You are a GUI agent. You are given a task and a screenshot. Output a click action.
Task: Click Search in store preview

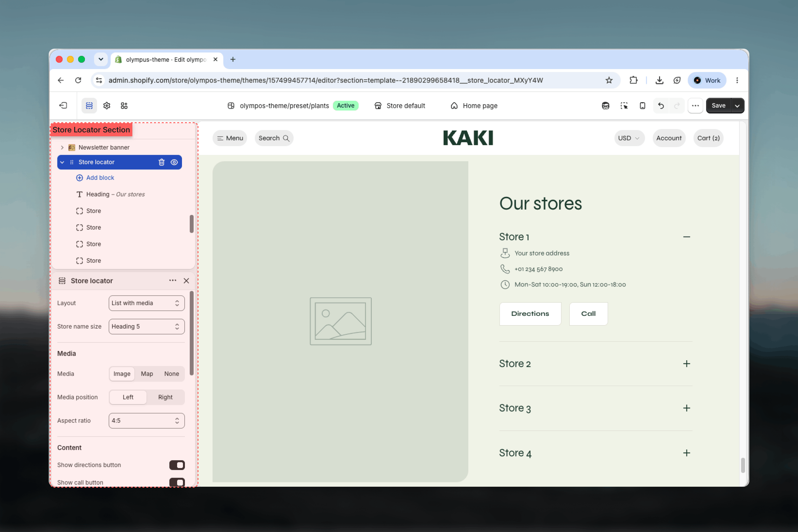[x=274, y=138]
